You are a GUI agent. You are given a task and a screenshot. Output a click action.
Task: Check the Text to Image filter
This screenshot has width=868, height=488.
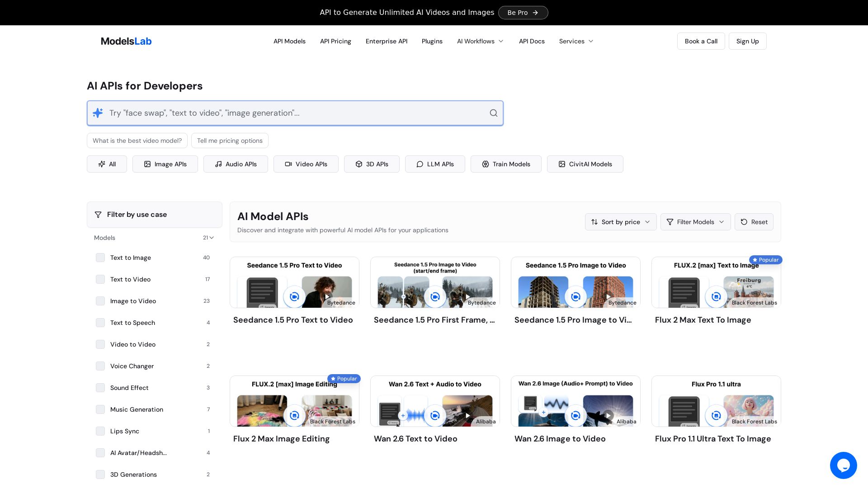click(100, 258)
